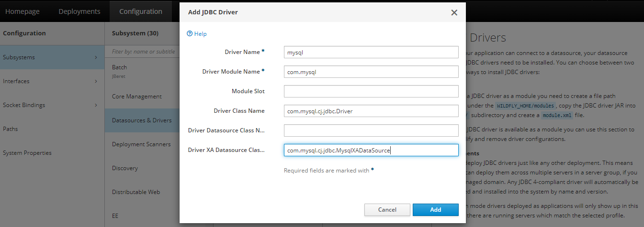Select the Deployment Scanners subsystem

point(142,144)
